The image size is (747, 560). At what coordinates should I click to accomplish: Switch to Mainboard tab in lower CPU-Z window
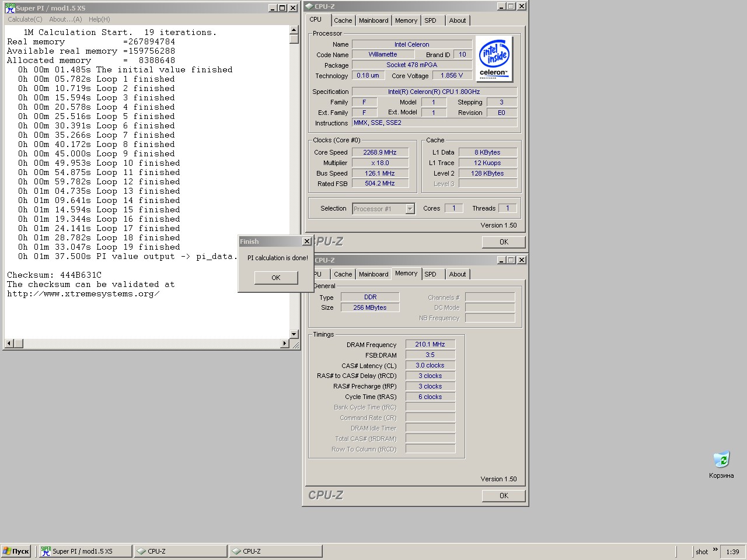tap(373, 274)
